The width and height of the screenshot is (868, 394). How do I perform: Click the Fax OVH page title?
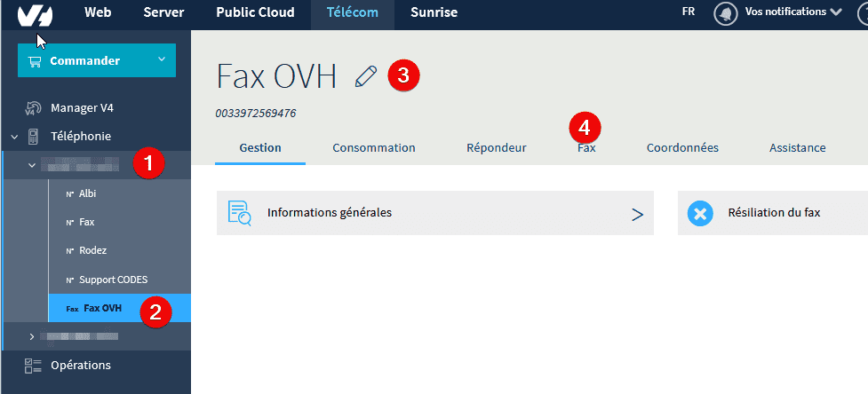point(276,76)
